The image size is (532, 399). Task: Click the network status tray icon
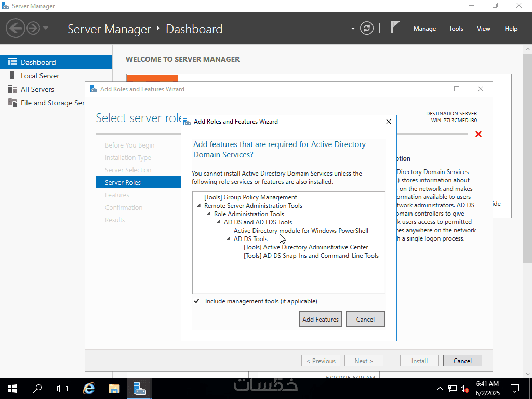453,389
